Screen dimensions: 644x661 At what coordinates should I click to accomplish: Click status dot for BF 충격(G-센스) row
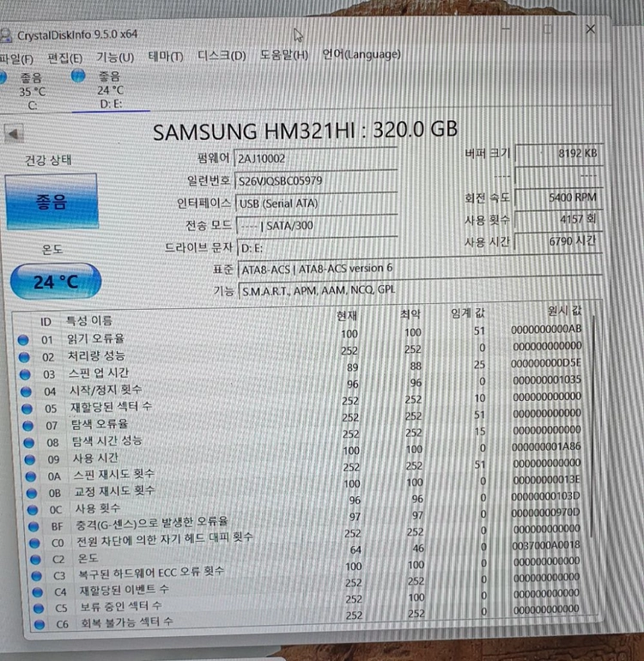33,526
